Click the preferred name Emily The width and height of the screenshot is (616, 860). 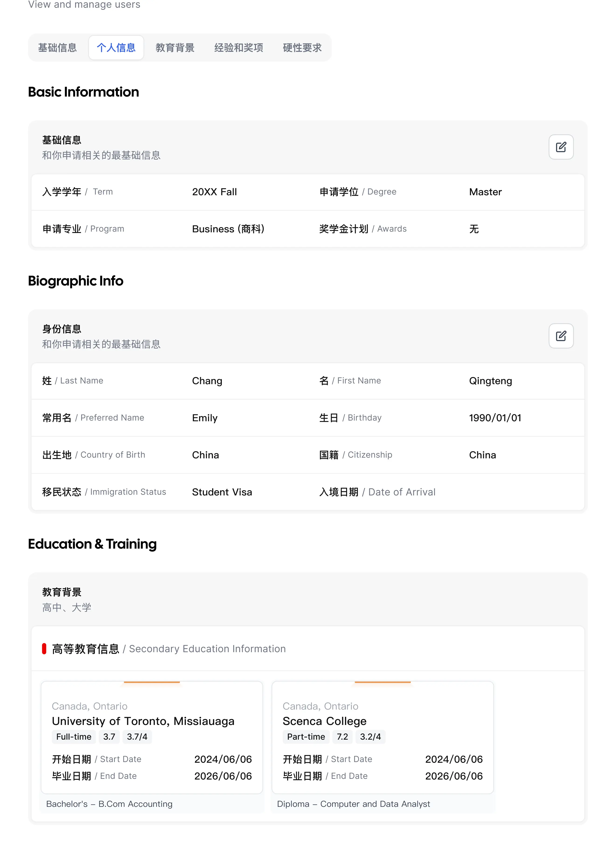[x=205, y=418]
